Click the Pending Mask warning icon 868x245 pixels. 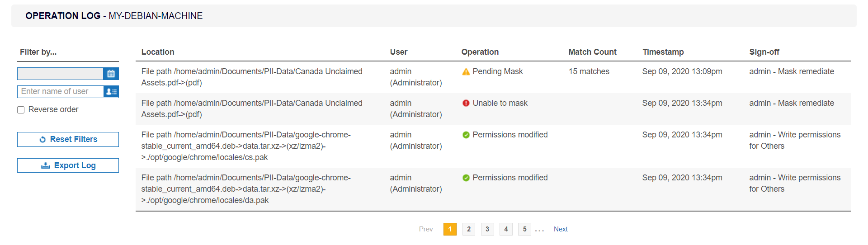[466, 72]
